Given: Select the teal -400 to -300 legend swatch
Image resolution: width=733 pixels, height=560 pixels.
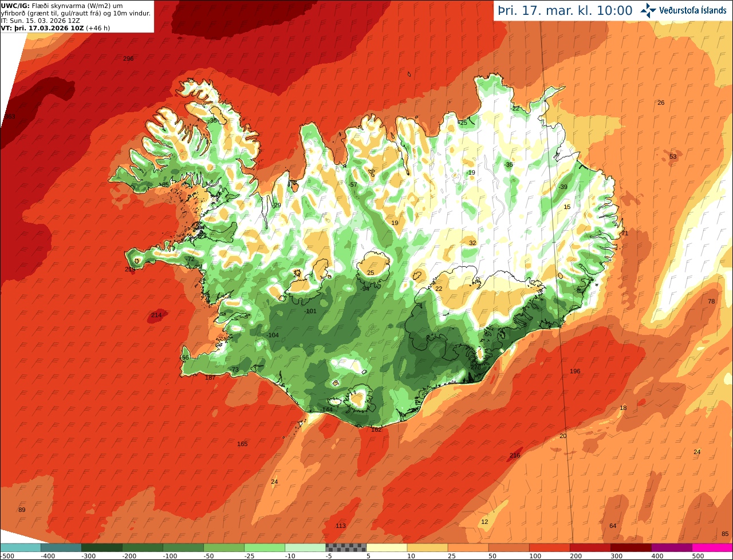Looking at the screenshot, I should click(x=61, y=547).
